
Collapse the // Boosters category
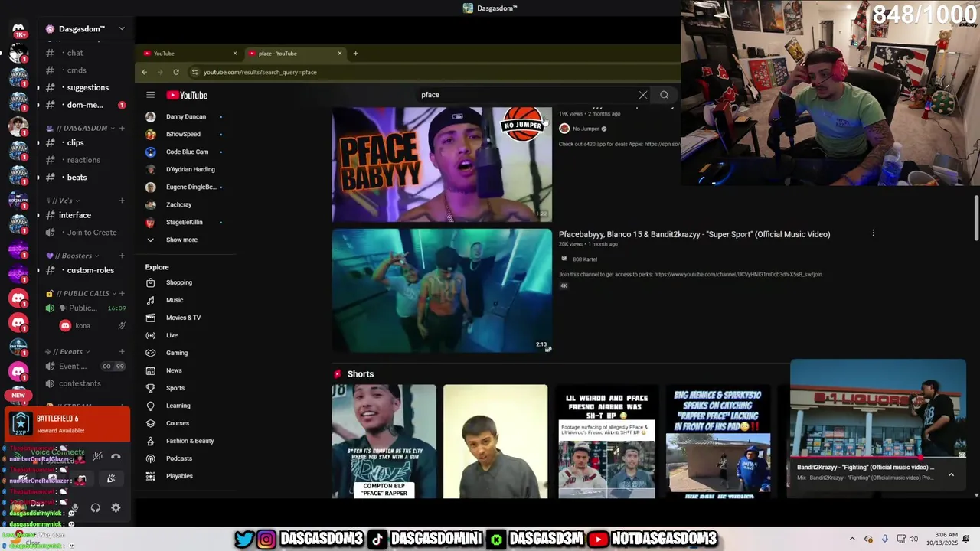click(x=73, y=256)
